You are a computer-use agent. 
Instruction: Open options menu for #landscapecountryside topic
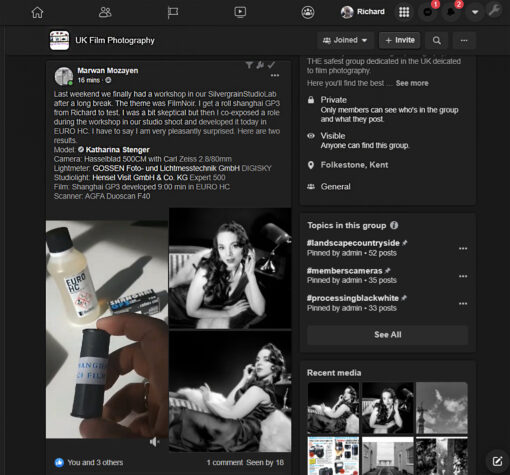pos(463,248)
